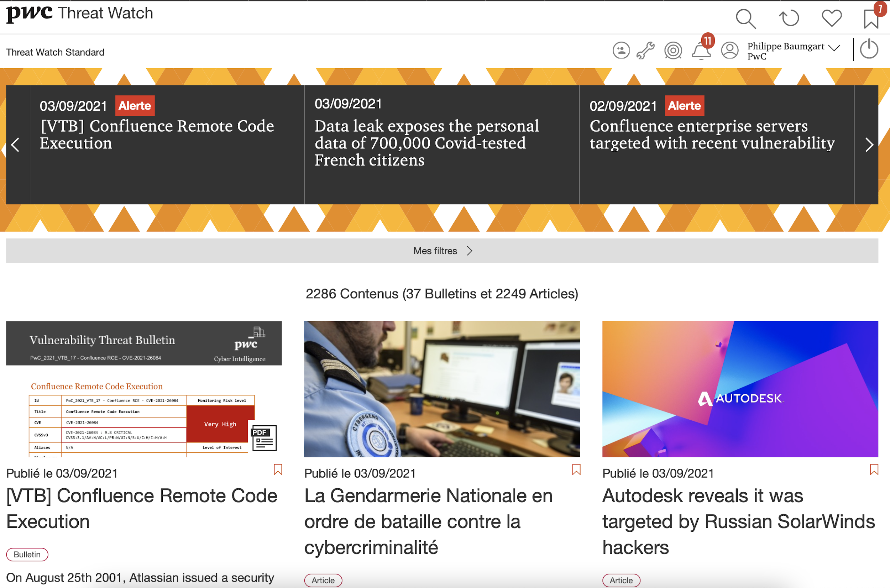Open the Autodesk article thumbnail image
This screenshot has width=890, height=588.
tap(740, 389)
